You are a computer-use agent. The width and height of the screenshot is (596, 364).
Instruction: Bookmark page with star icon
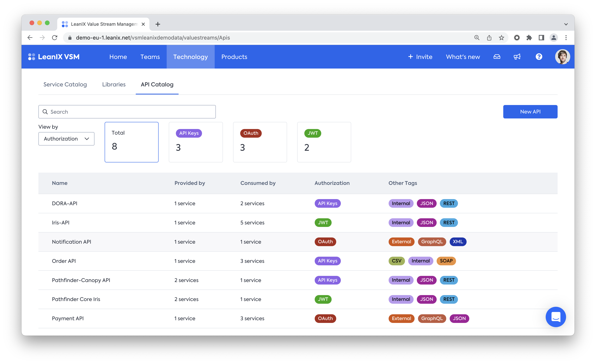tap(501, 38)
